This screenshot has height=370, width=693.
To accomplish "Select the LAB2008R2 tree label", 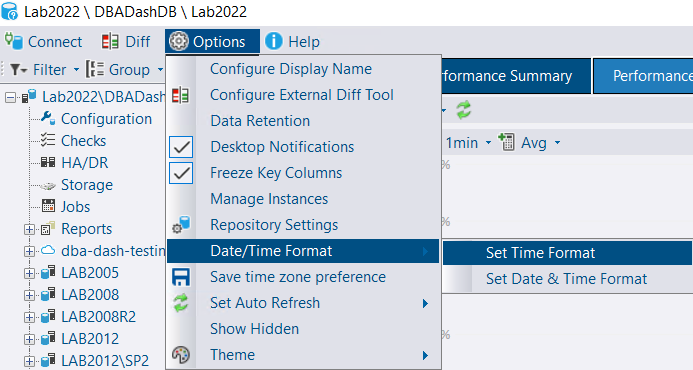I will [x=98, y=317].
